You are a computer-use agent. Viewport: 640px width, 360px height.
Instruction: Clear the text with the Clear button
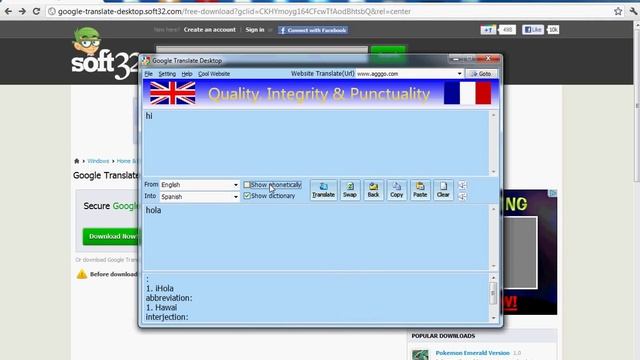[x=443, y=190]
